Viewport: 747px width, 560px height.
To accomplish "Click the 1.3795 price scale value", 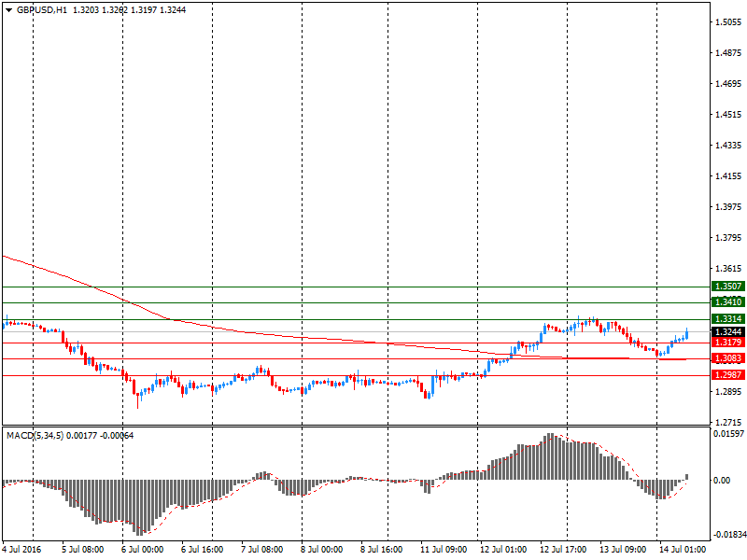I will (728, 238).
